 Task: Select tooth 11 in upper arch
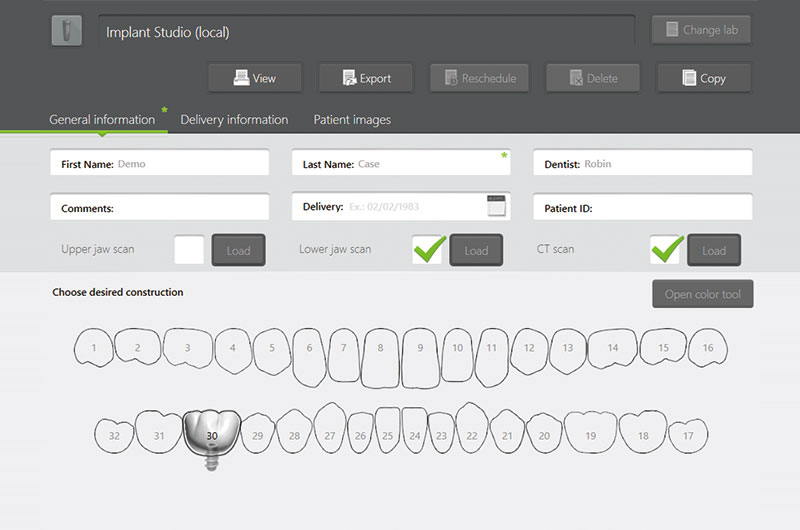[491, 357]
